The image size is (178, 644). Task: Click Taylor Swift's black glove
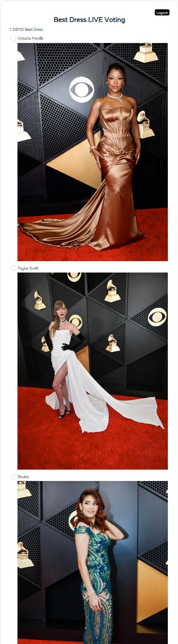[x=74, y=343]
